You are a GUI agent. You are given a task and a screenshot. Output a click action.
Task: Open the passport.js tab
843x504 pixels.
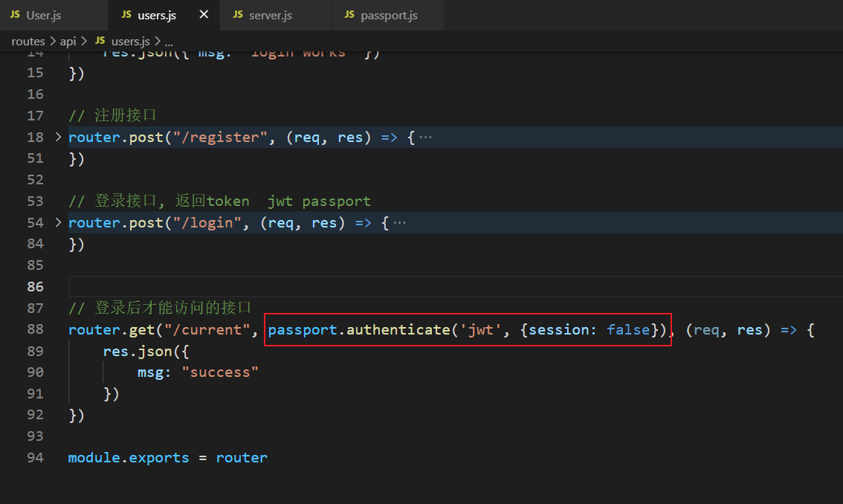point(389,15)
